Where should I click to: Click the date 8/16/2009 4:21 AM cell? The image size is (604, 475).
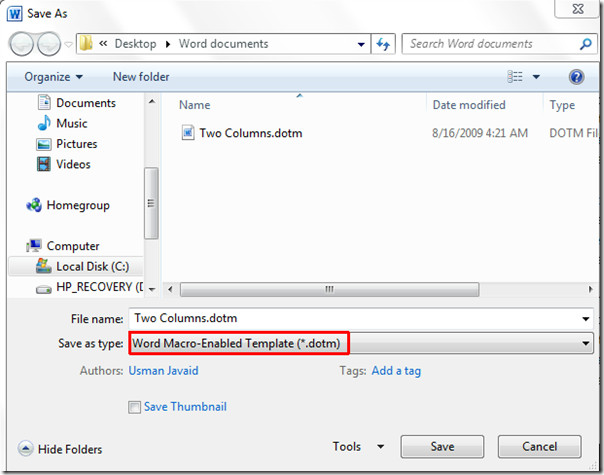[480, 133]
